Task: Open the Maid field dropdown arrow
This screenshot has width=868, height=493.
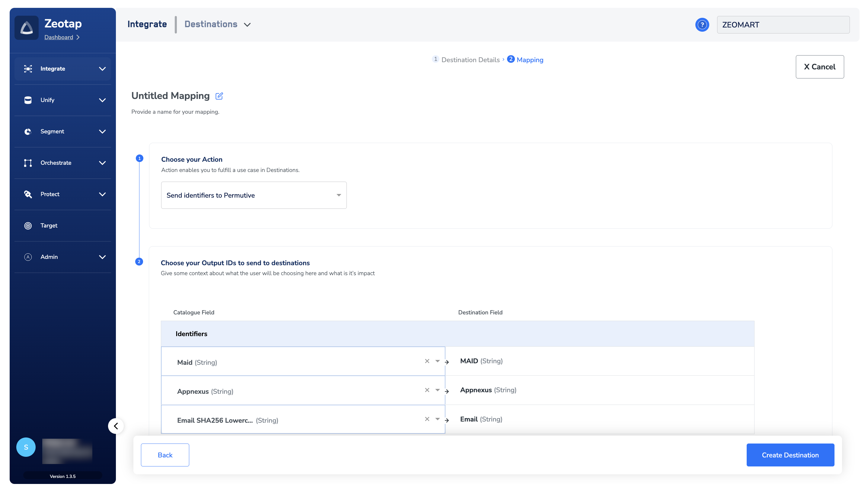Action: click(x=437, y=361)
